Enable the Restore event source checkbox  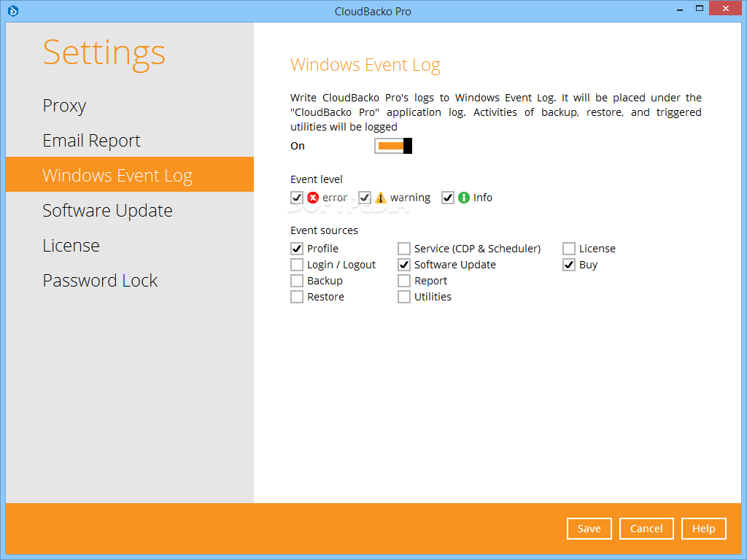click(x=297, y=297)
